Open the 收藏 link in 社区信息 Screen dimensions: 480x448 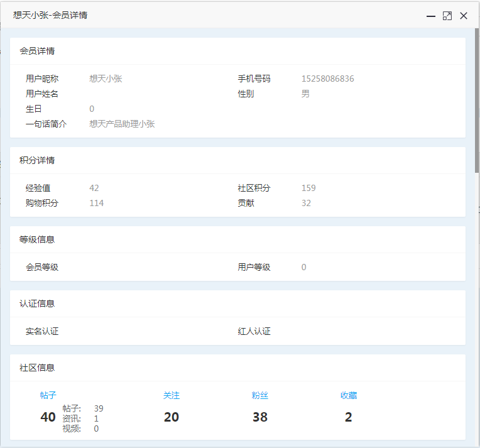point(349,395)
